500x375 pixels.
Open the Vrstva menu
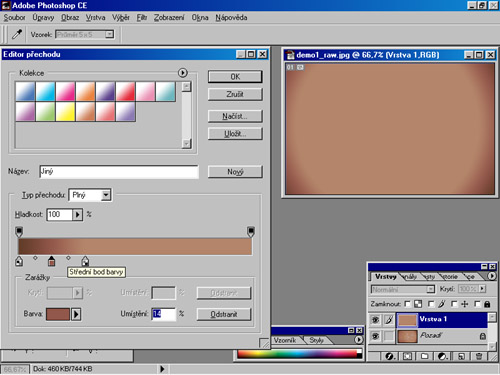point(95,18)
